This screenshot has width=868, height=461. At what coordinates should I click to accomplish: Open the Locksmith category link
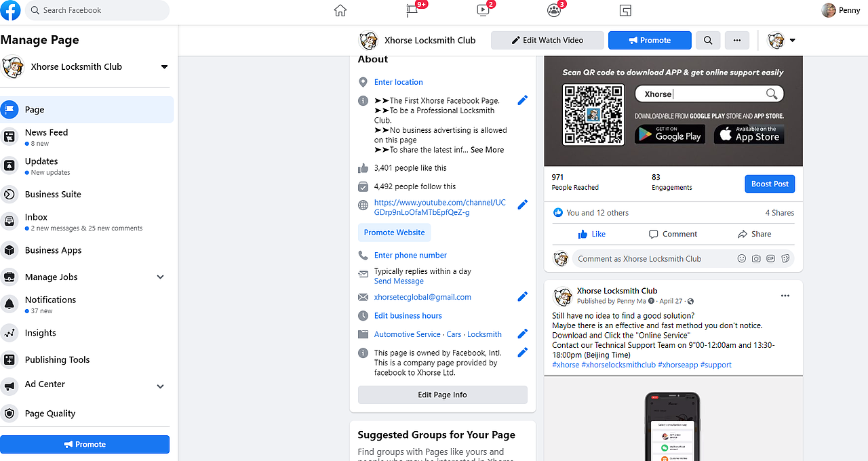click(484, 334)
